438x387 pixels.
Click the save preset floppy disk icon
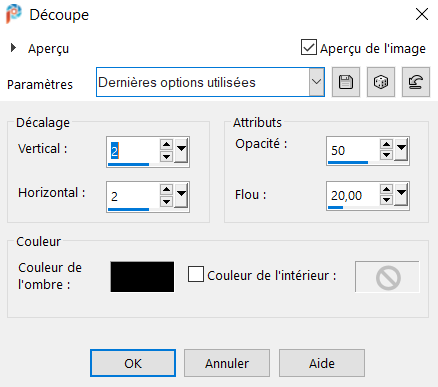pos(346,82)
